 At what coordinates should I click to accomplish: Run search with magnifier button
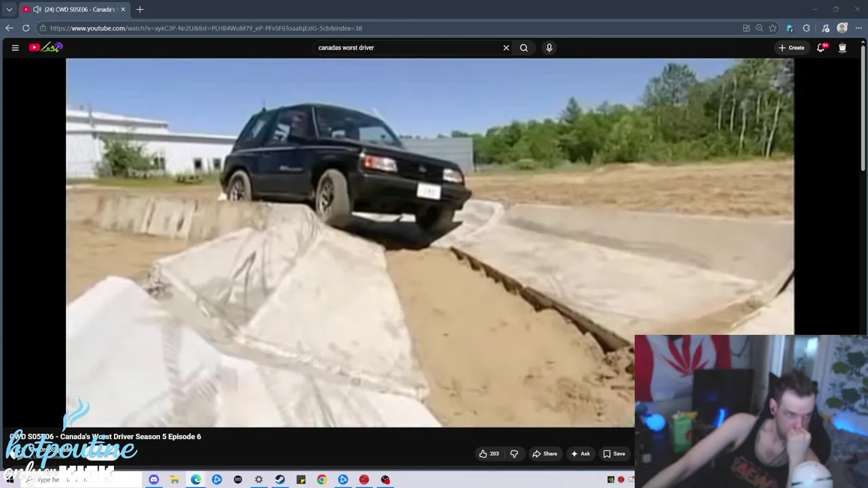(524, 47)
